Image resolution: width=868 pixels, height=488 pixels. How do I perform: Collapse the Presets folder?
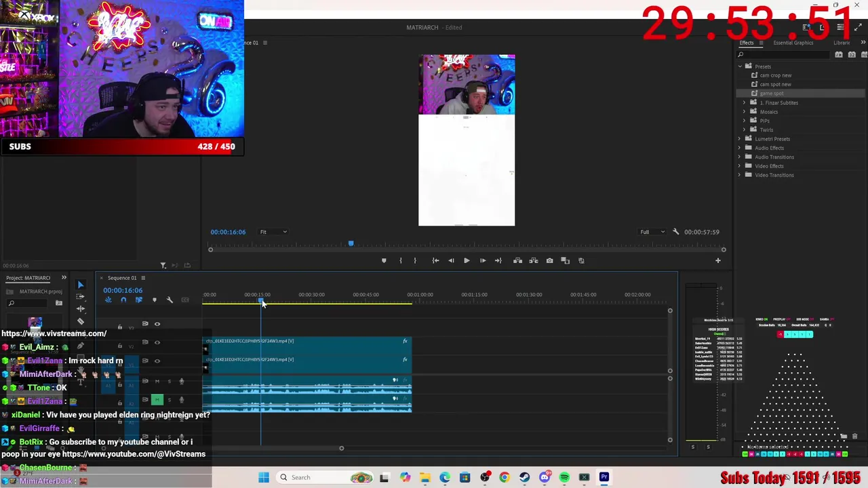[740, 66]
